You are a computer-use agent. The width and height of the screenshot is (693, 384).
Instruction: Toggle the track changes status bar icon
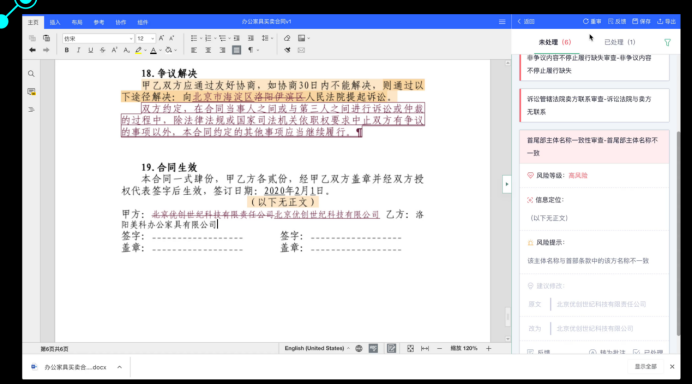pyautogui.click(x=392, y=348)
